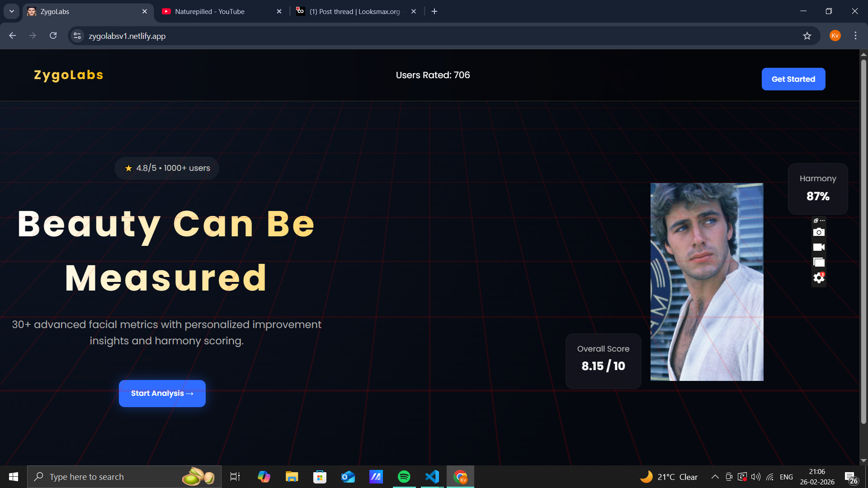Image resolution: width=868 pixels, height=488 pixels.
Task: Bookmark this page with the star icon
Action: [807, 36]
